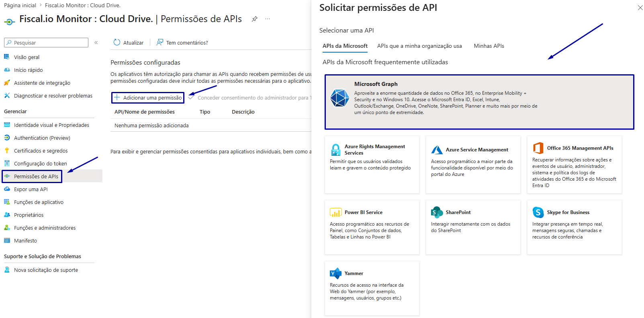This screenshot has height=318, width=644.
Task: Click the Tipo column header
Action: 205,112
